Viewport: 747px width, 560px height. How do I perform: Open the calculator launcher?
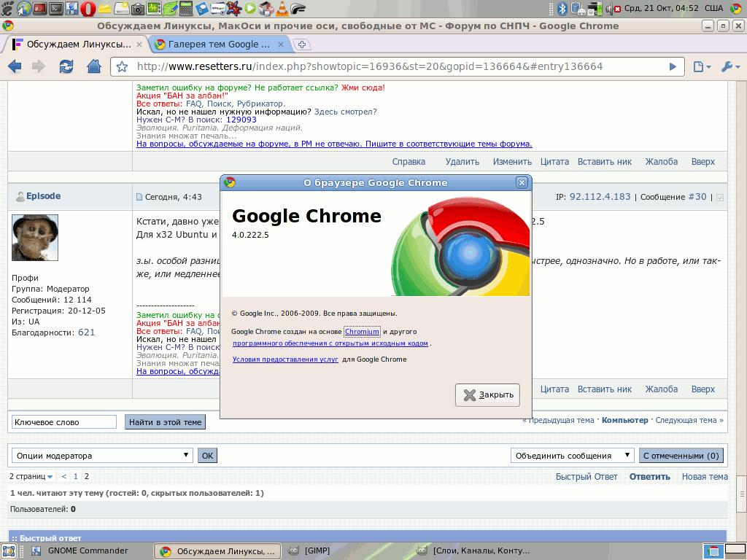tap(186, 8)
